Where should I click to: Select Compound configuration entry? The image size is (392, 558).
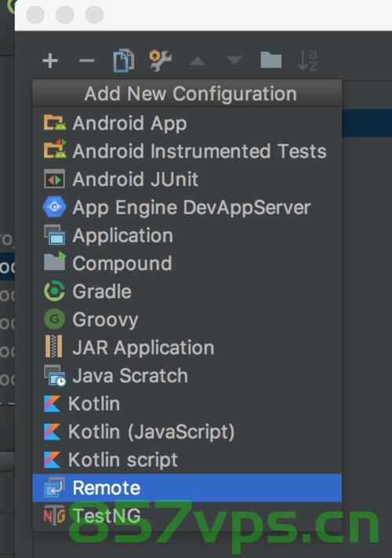[x=187, y=264]
